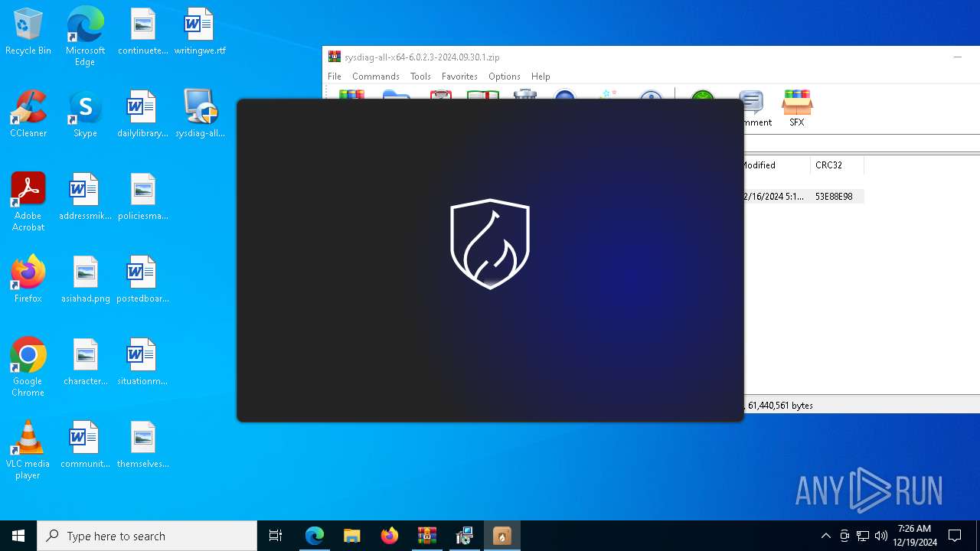This screenshot has height=551, width=980.
Task: Click the Meet Now tray icon
Action: (844, 536)
